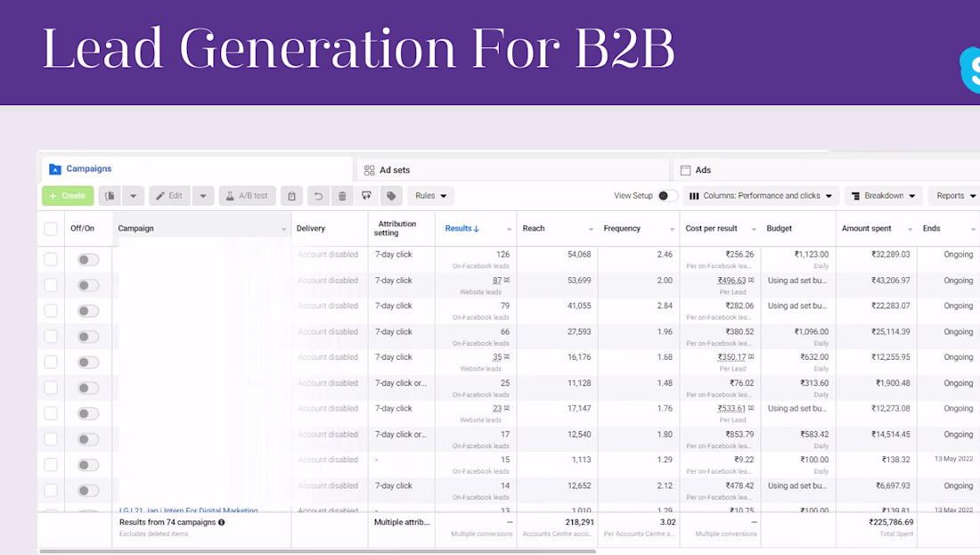This screenshot has height=555, width=980.
Task: Click the columns bars icon
Action: [x=694, y=196]
